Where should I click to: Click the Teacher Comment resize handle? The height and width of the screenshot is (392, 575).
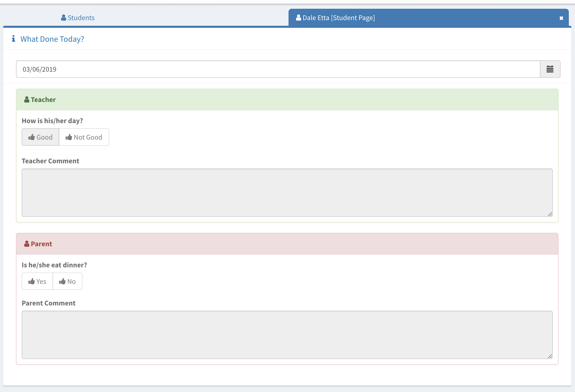click(x=550, y=214)
